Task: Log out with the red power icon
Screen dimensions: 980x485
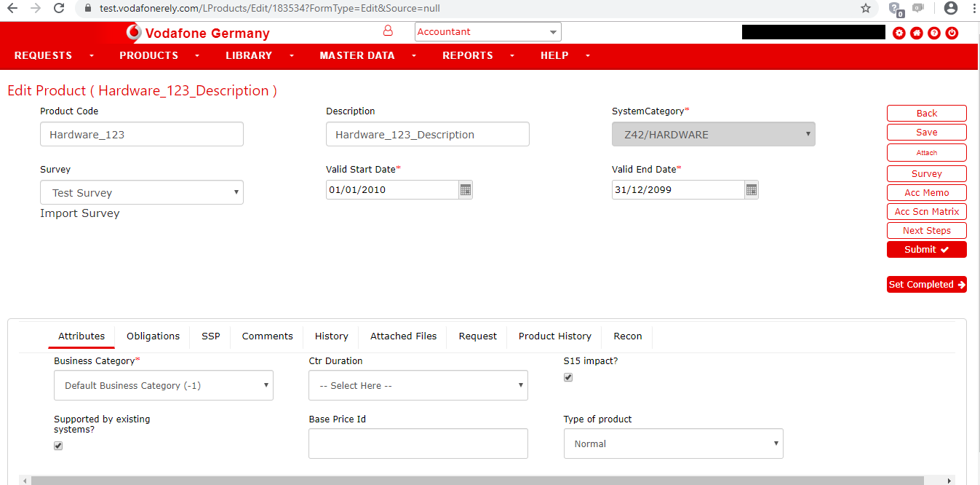Action: tap(952, 33)
